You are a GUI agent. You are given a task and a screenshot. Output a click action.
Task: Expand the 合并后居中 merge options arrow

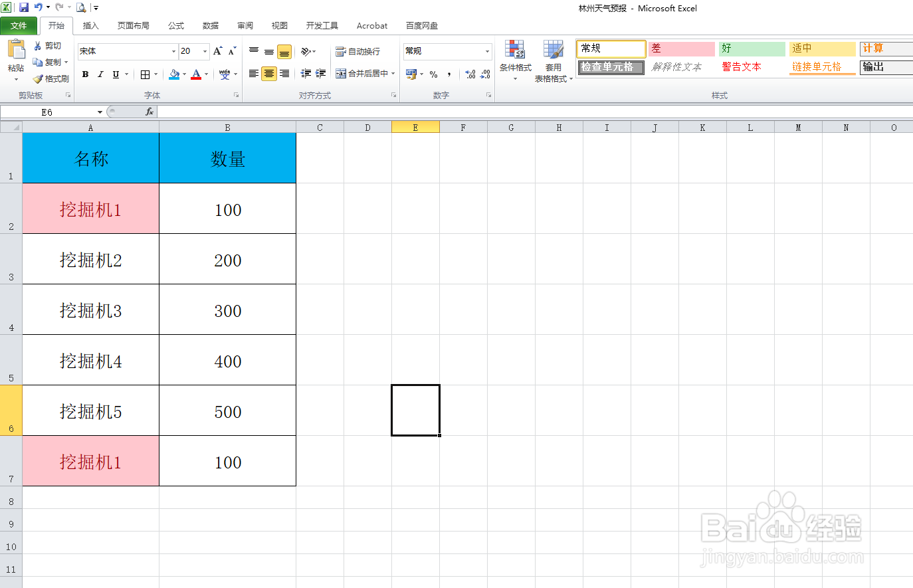click(x=393, y=74)
